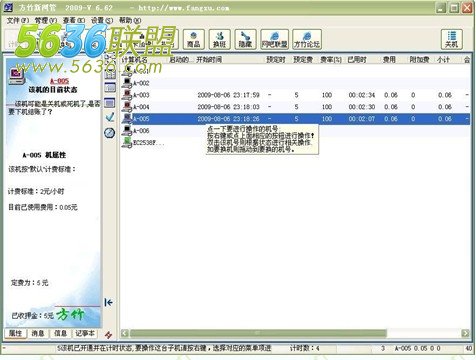Open the 文件 menu
476x360 pixels.
pos(17,21)
